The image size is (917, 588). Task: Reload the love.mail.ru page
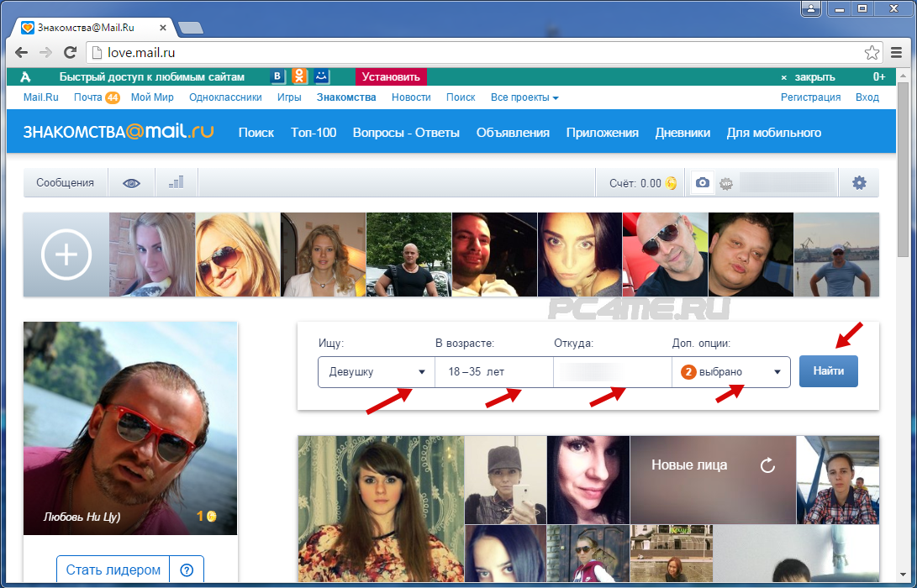coord(70,53)
